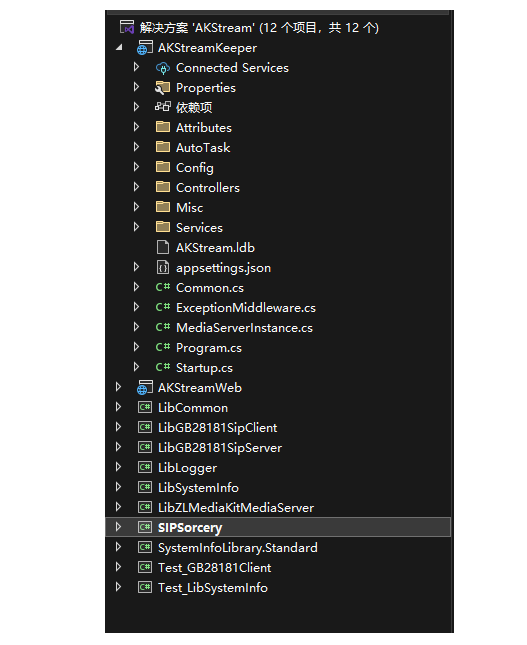Select the Test_GB28181Client project
The width and height of the screenshot is (527, 645).
214,568
